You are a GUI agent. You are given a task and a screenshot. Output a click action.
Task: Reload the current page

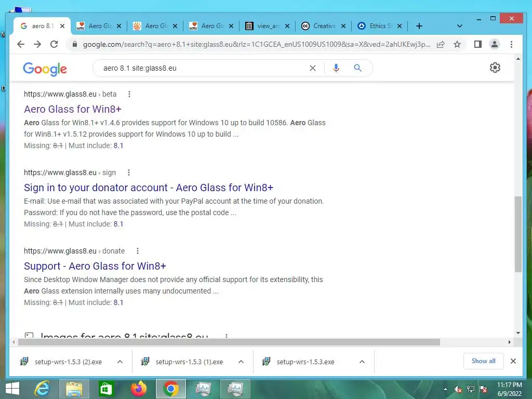pyautogui.click(x=54, y=44)
